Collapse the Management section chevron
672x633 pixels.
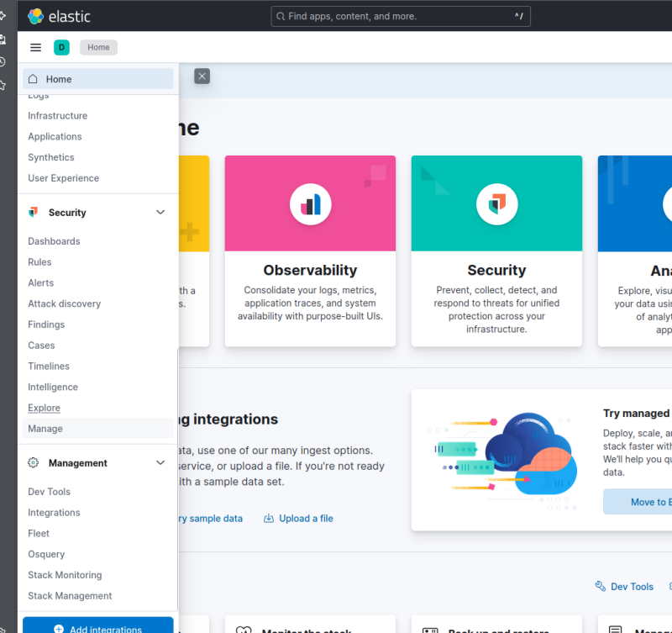[x=160, y=463]
